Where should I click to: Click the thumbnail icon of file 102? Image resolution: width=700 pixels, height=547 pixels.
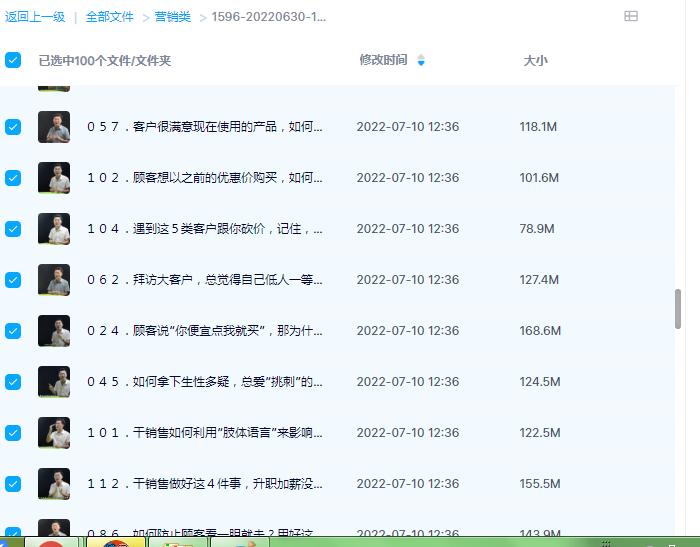tap(54, 178)
